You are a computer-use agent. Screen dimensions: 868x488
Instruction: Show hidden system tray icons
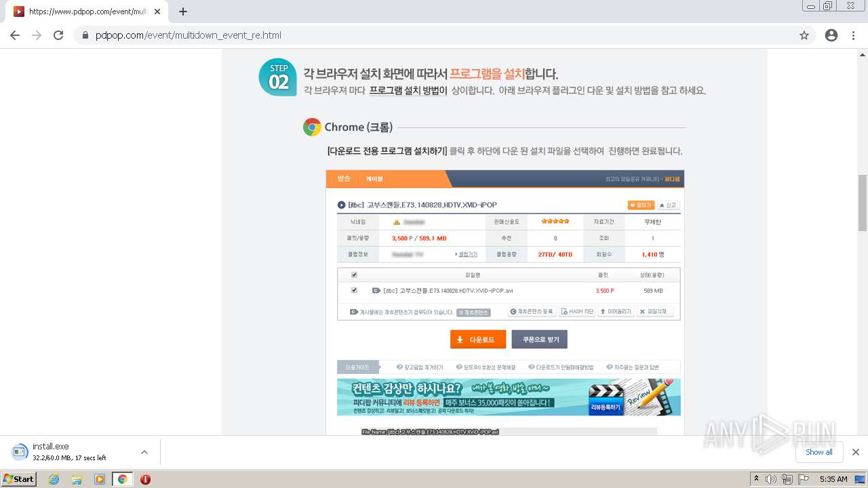(756, 479)
